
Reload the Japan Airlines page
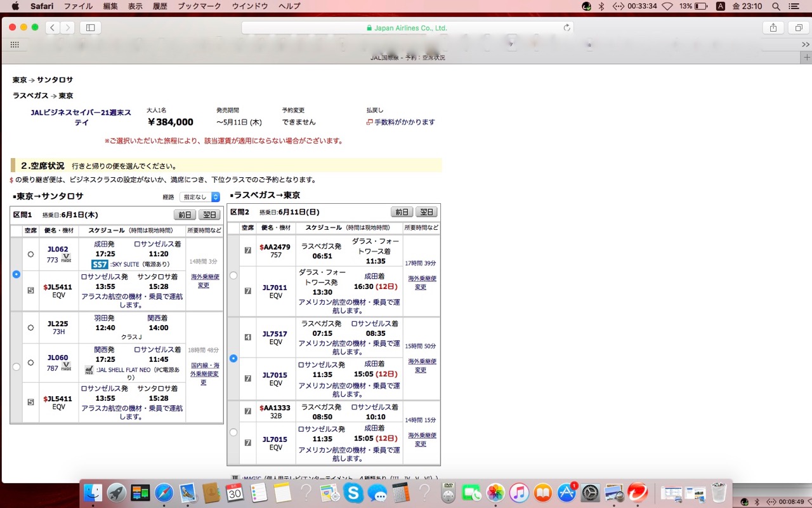566,28
